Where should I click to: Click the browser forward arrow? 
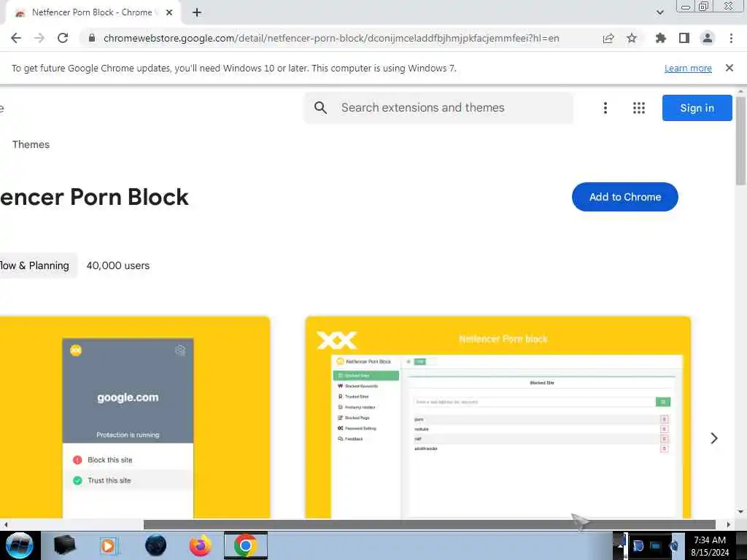pos(39,38)
